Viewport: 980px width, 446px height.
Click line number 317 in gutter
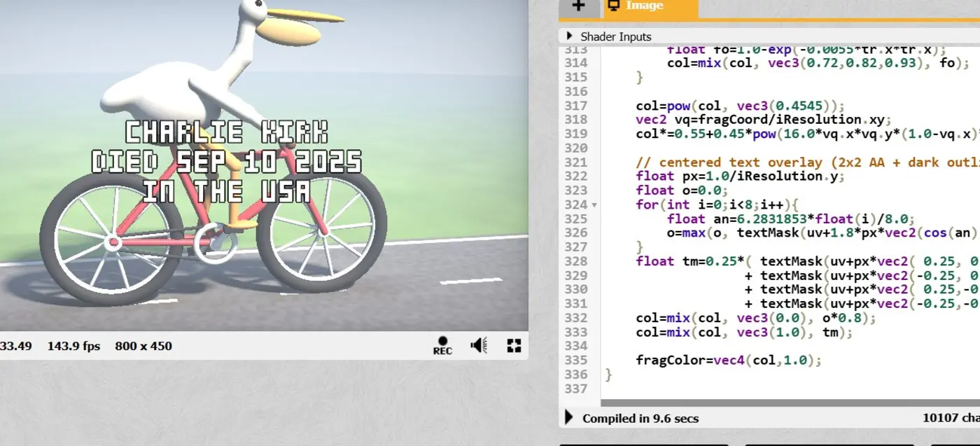click(575, 106)
